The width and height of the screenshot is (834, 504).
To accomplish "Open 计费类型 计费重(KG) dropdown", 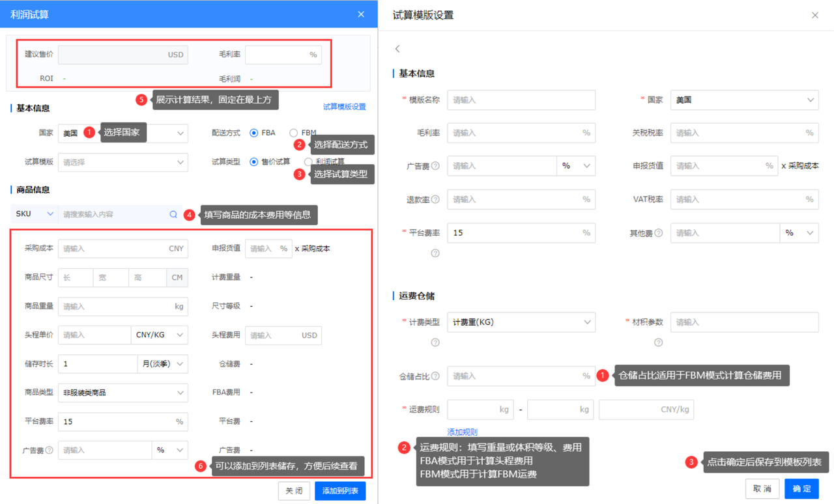I will tap(521, 322).
